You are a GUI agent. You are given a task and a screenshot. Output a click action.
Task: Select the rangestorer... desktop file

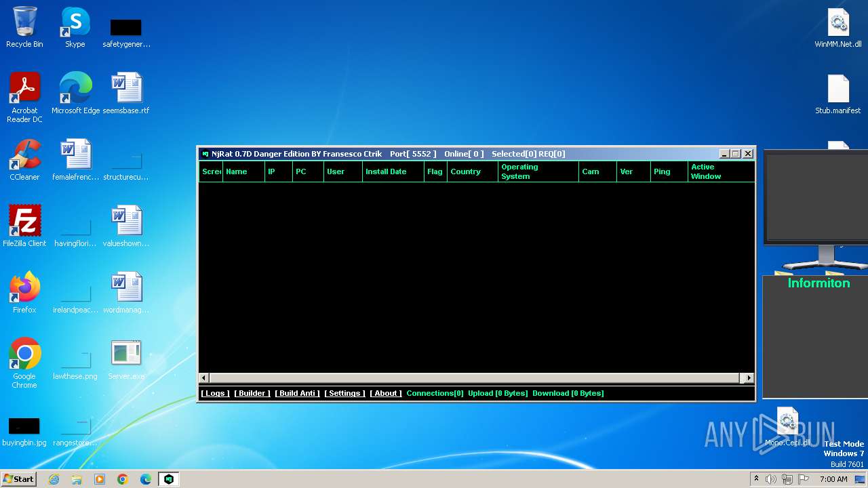pyautogui.click(x=75, y=432)
